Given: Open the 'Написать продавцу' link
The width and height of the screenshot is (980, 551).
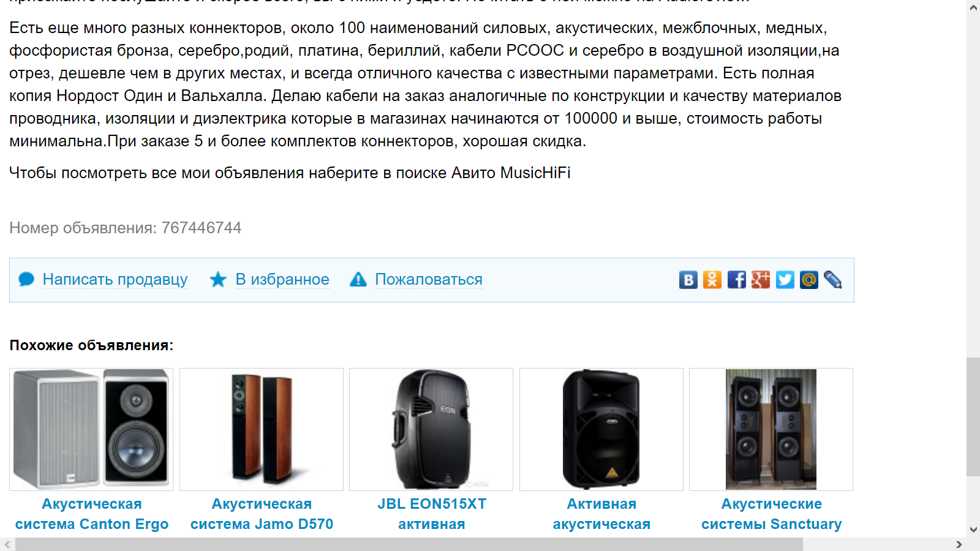Looking at the screenshot, I should [x=115, y=280].
